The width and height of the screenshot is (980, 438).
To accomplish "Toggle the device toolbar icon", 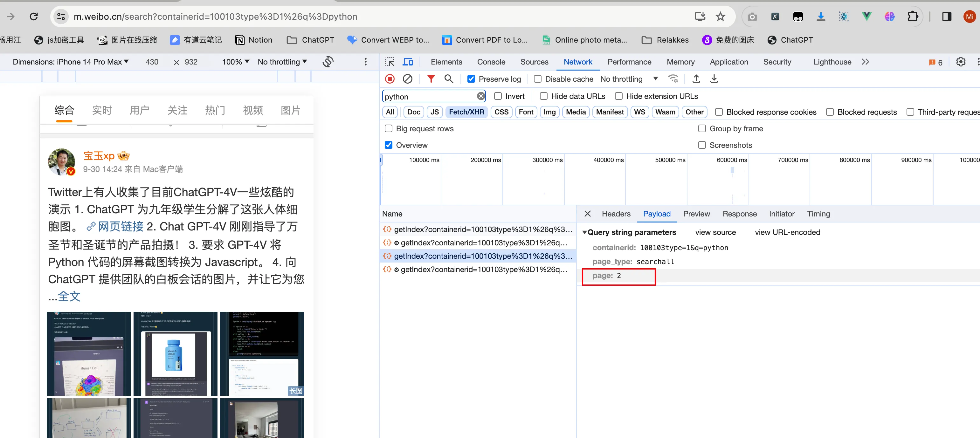I will click(x=408, y=62).
